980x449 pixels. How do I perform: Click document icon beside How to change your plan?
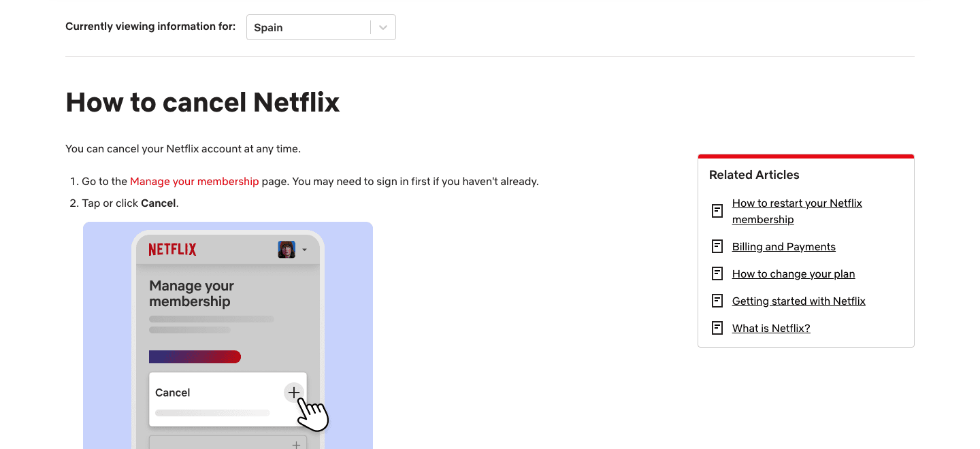[x=717, y=273]
